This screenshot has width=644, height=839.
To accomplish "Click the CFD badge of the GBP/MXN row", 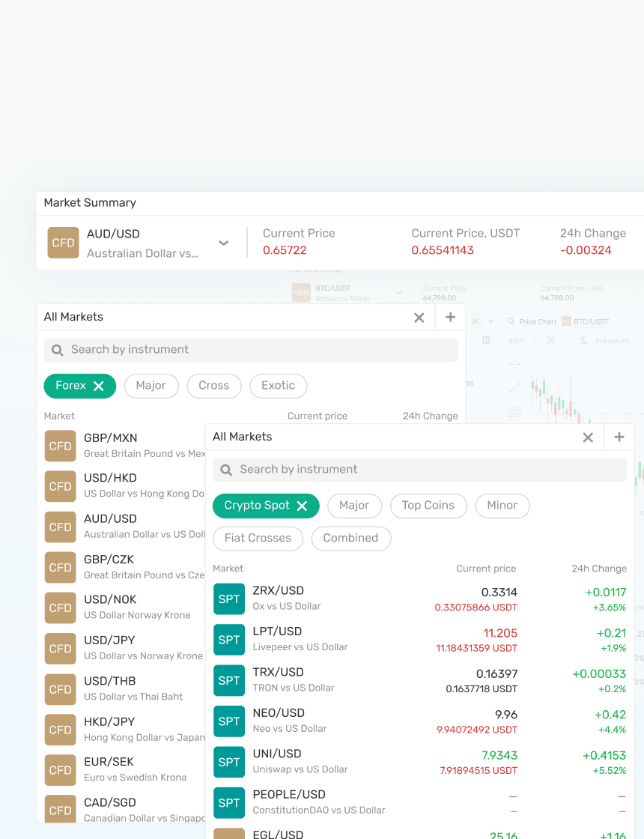I will (x=60, y=446).
